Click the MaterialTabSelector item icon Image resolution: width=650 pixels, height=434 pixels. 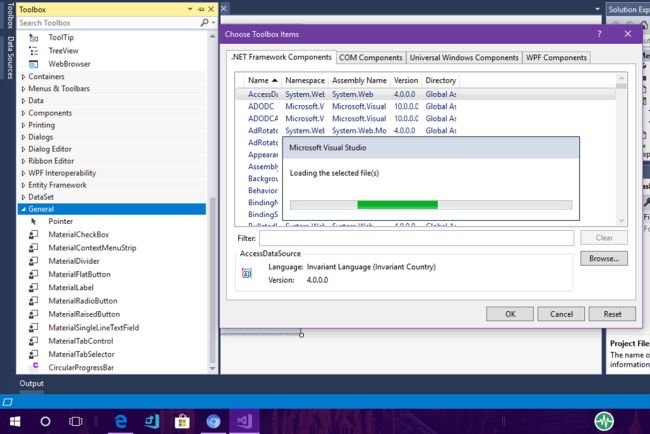[x=34, y=354]
